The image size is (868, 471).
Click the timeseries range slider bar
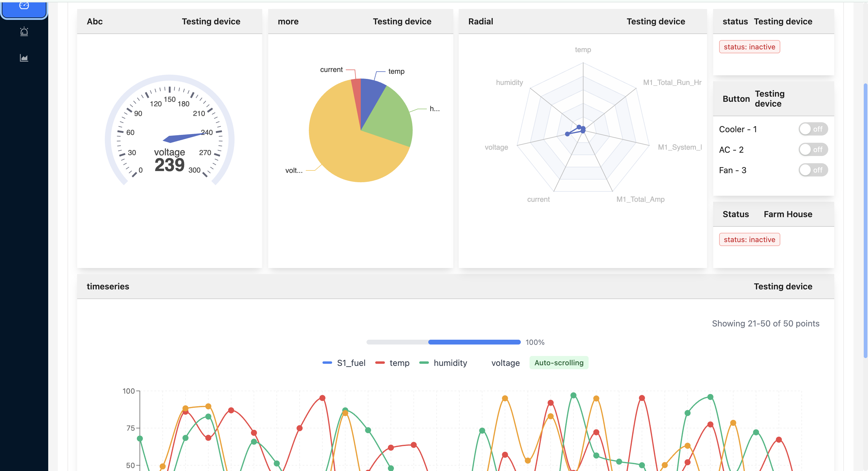(x=443, y=342)
